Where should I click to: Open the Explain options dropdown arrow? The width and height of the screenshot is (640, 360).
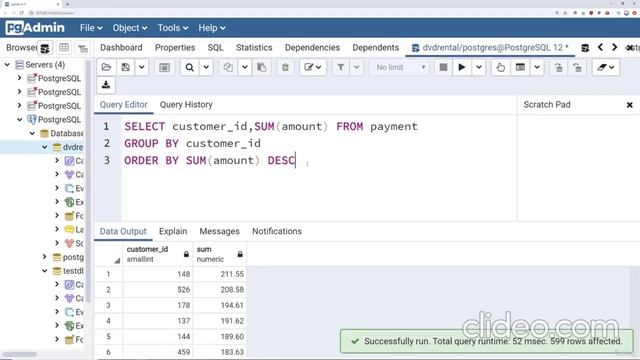tap(537, 67)
